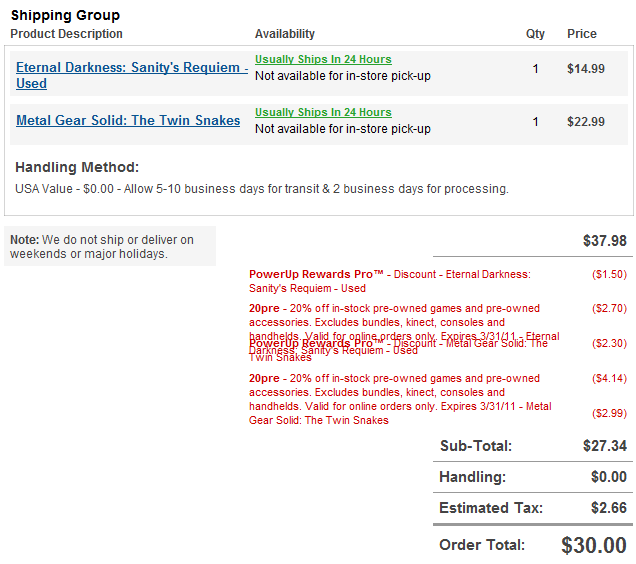Click the Estimated Tax $2.66 amount
This screenshot has width=636, height=564.
pos(608,508)
